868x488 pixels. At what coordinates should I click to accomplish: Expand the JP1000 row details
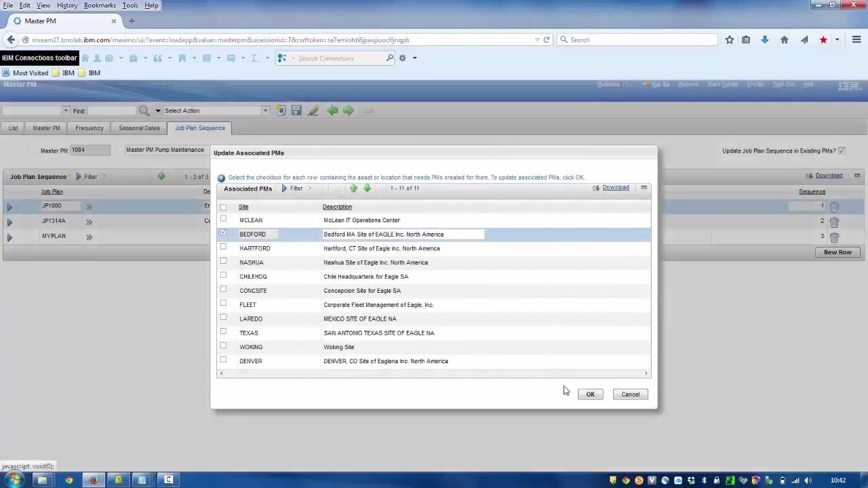(9, 207)
